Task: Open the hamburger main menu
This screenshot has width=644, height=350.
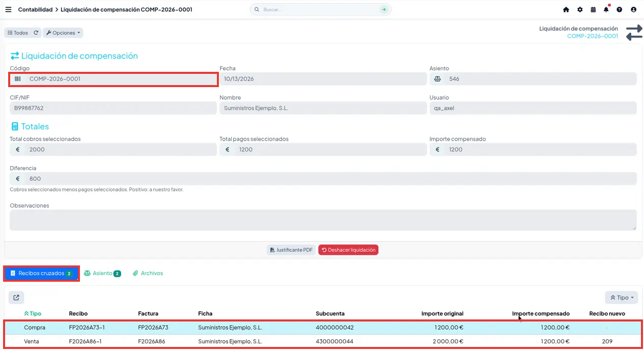Action: pyautogui.click(x=8, y=9)
